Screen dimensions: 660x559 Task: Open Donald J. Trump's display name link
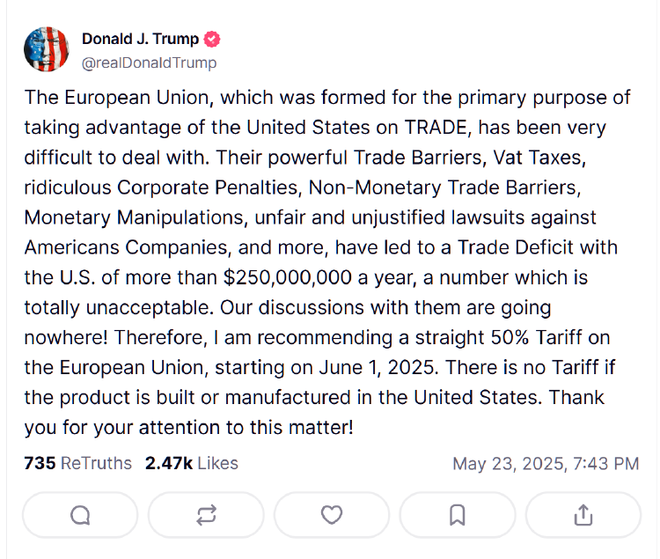[140, 40]
